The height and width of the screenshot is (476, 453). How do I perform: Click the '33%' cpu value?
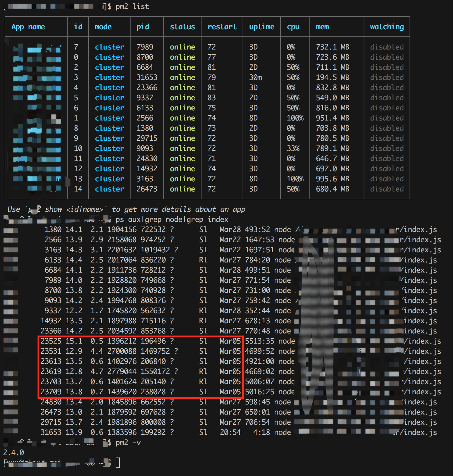[293, 149]
